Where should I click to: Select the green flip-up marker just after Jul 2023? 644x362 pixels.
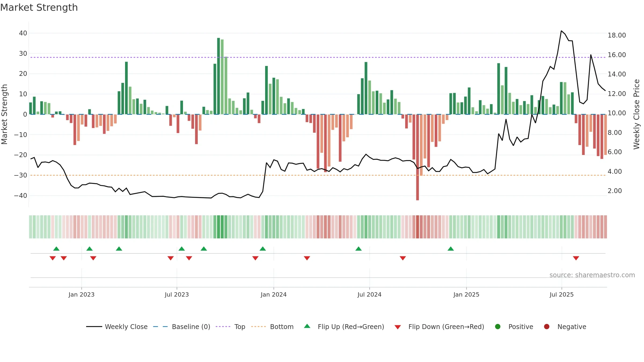182,249
